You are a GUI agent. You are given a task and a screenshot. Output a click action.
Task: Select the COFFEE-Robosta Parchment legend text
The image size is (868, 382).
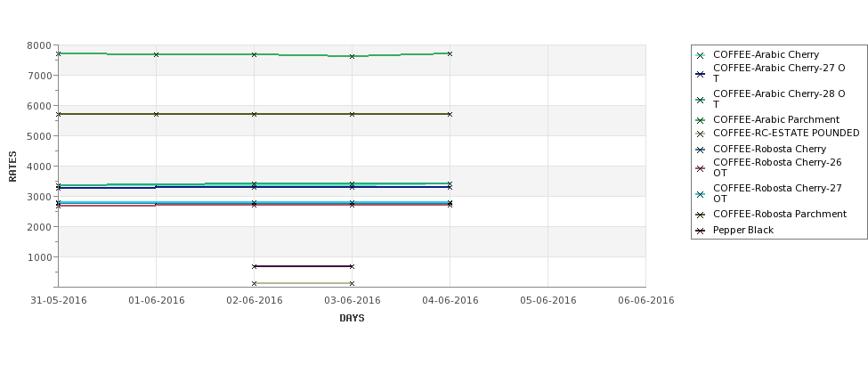[780, 214]
